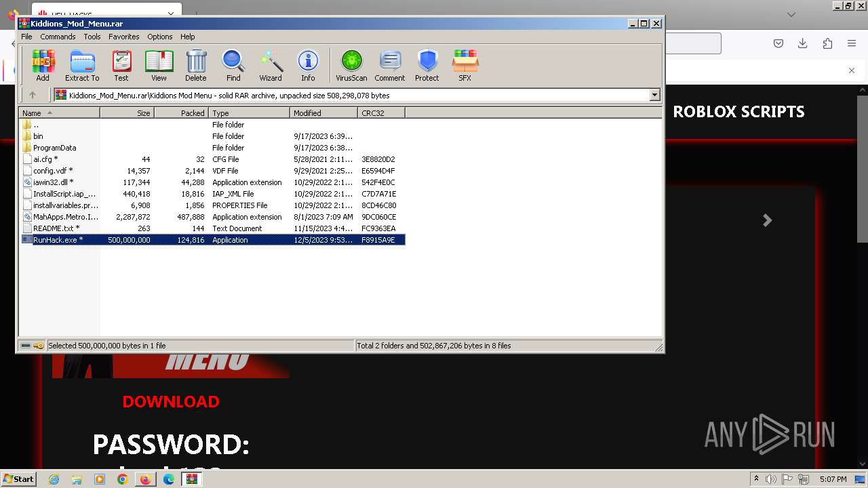868x488 pixels.
Task: Show hidden tray icons arrow
Action: [x=756, y=479]
